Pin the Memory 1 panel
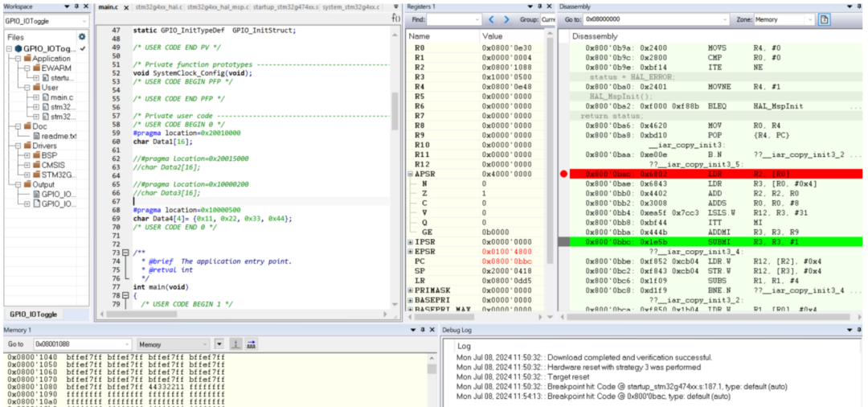This screenshot has width=868, height=407. [424, 330]
